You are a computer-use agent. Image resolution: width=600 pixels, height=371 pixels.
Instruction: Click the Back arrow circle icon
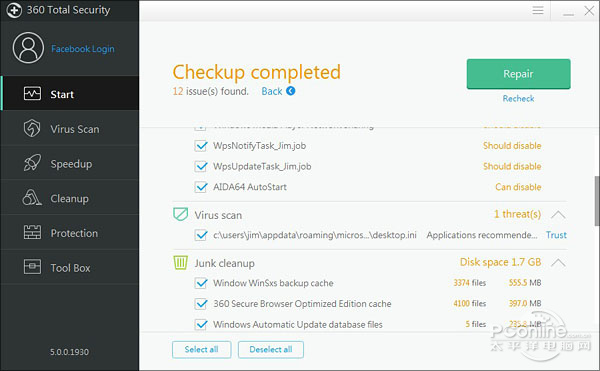(291, 91)
